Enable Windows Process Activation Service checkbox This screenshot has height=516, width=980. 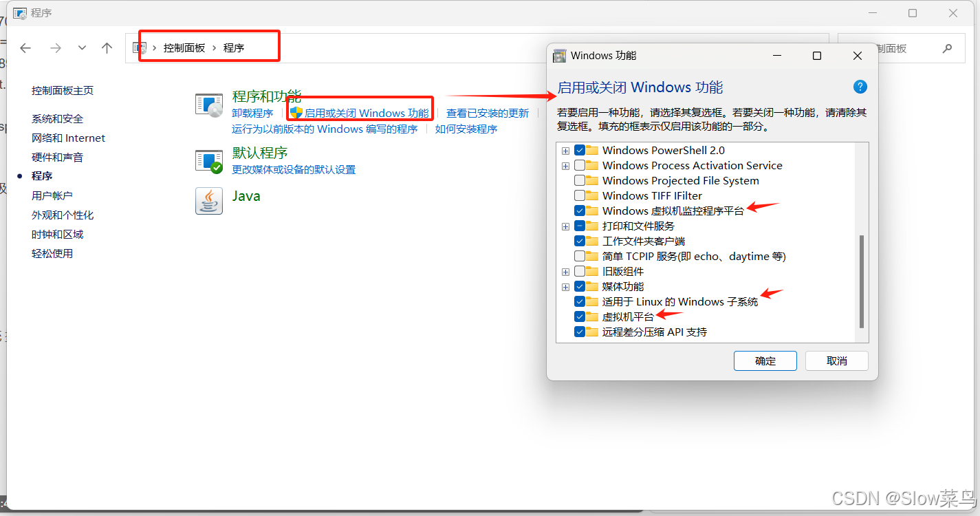pyautogui.click(x=580, y=165)
